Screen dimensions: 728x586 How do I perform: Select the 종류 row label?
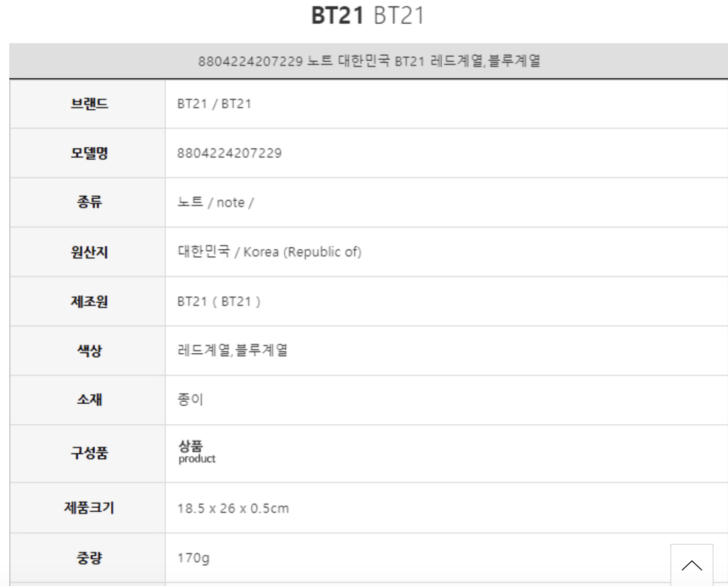(x=89, y=202)
